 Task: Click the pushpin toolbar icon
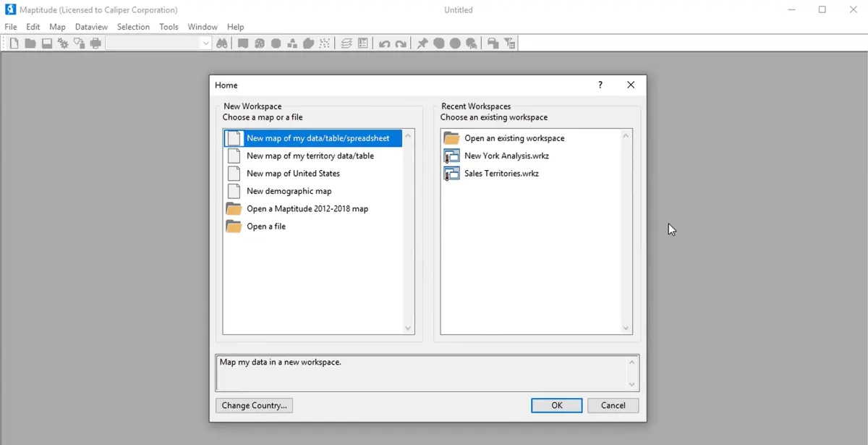point(422,43)
